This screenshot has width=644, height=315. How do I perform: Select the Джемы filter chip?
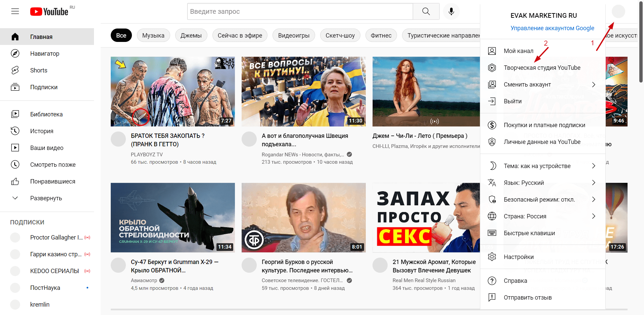click(x=191, y=35)
